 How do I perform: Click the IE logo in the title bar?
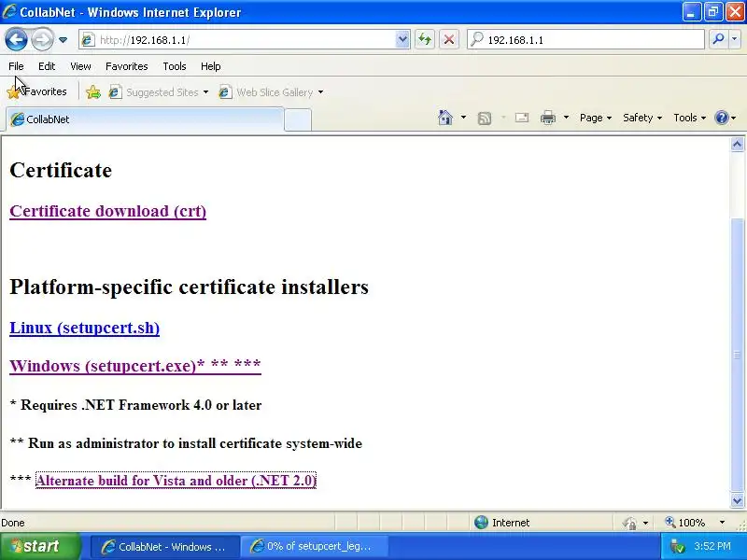click(8, 11)
